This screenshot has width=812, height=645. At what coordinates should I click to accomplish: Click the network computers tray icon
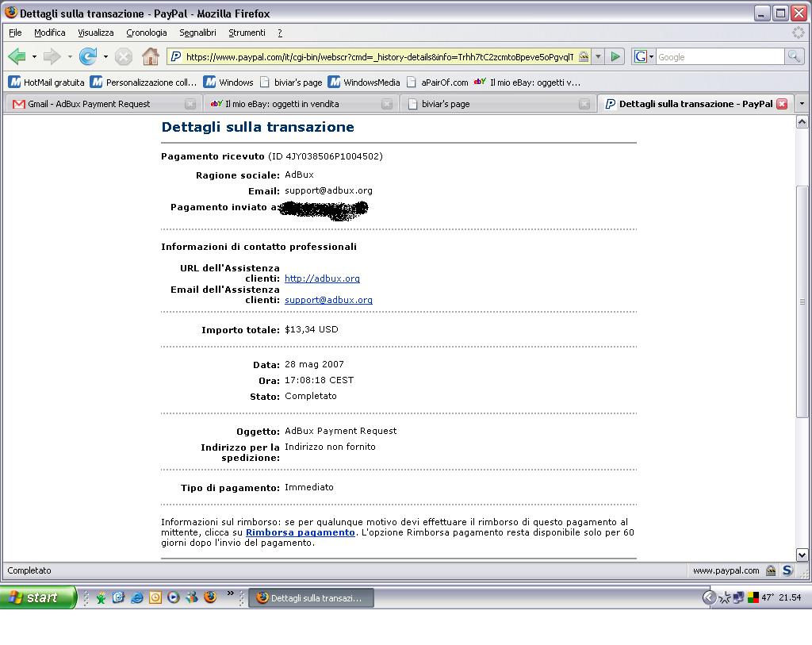(x=738, y=598)
